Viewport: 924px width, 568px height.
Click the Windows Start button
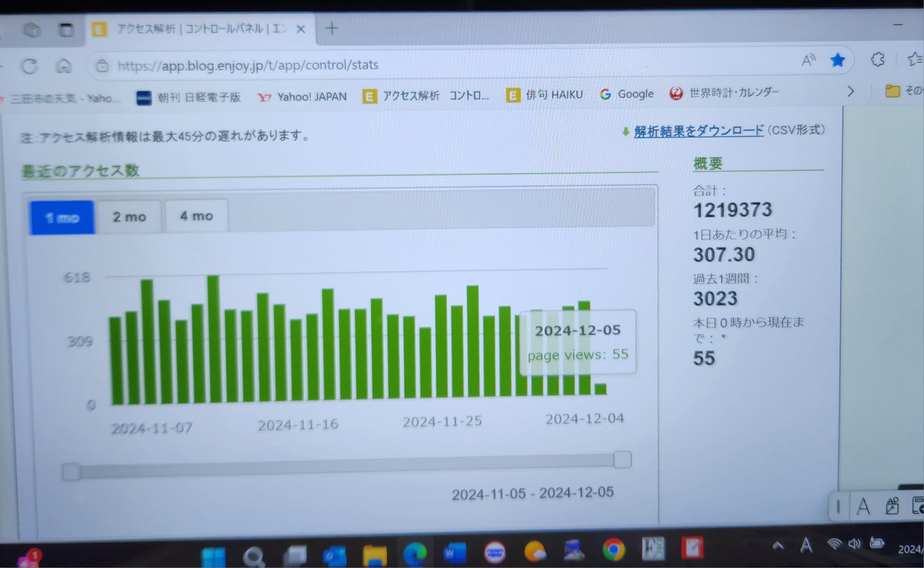point(213,555)
